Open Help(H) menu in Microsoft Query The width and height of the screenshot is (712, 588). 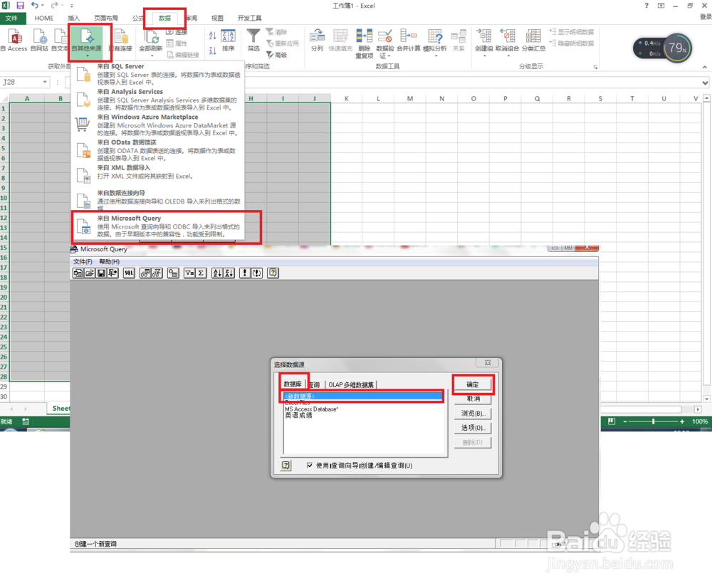(110, 261)
